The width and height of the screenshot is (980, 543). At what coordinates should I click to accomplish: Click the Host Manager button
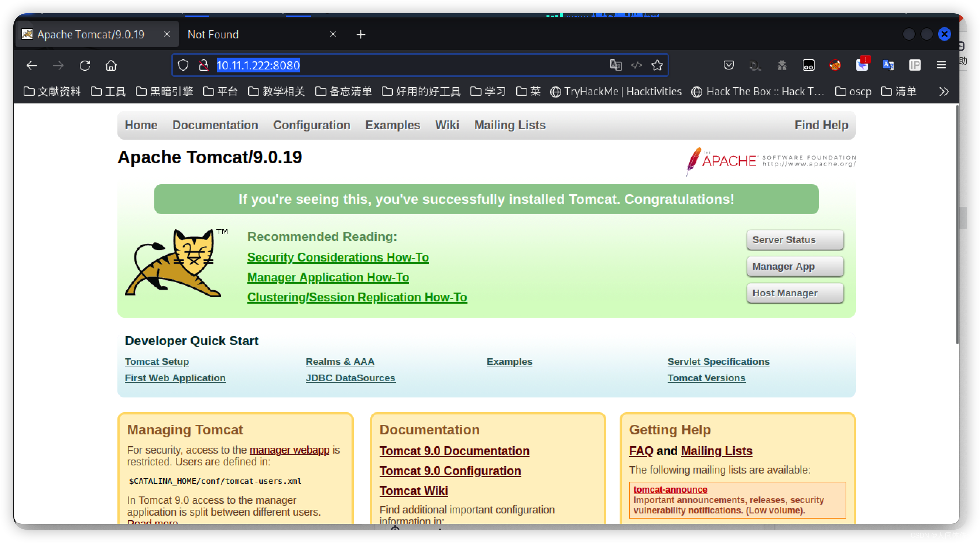point(795,293)
